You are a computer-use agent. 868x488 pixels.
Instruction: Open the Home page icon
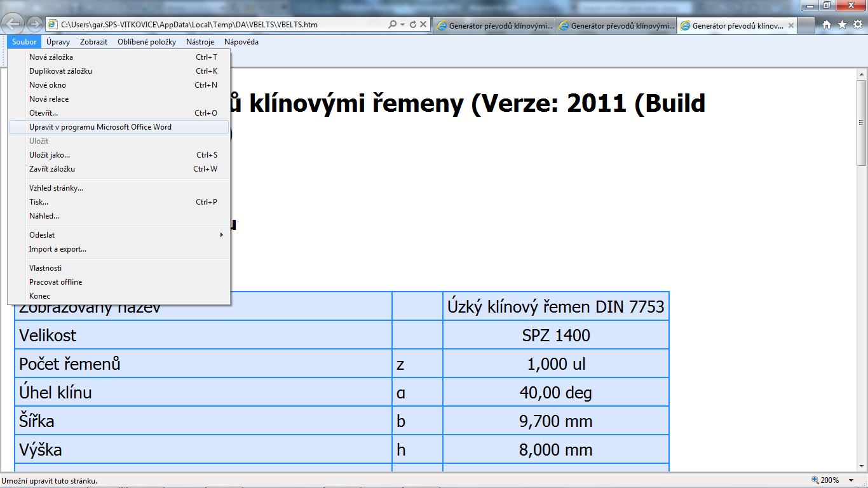click(x=827, y=25)
